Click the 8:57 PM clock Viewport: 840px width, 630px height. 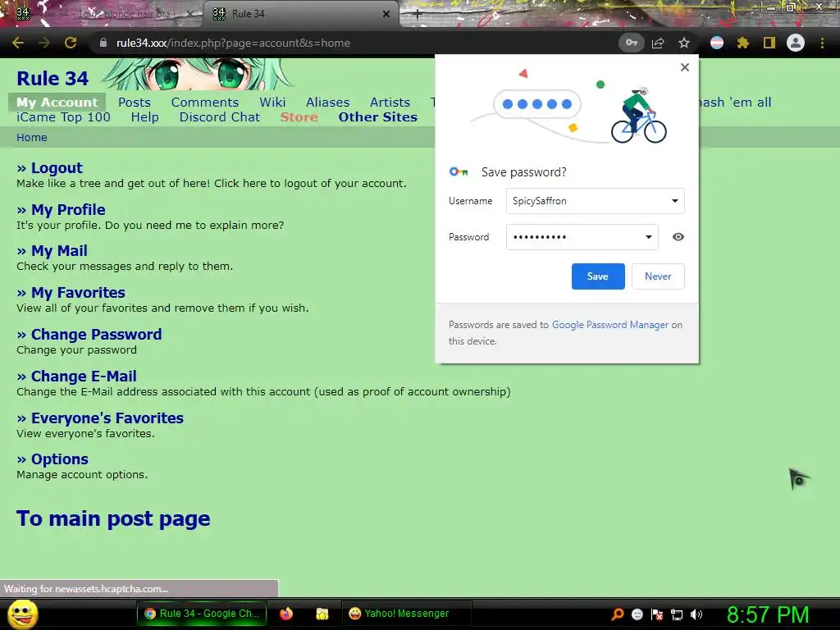[768, 614]
